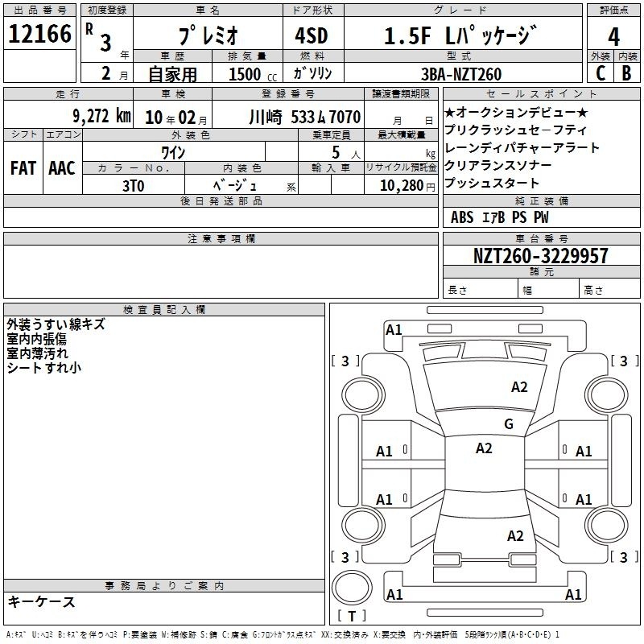Select shift type FAT
Viewport: 644px width, 644px height.
pos(23,168)
